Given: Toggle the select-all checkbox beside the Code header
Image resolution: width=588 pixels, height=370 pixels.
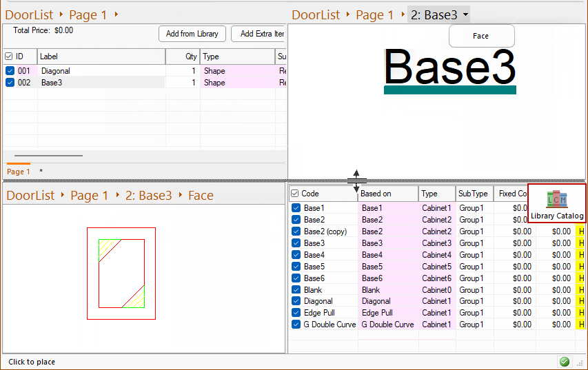Looking at the screenshot, I should click(x=295, y=194).
